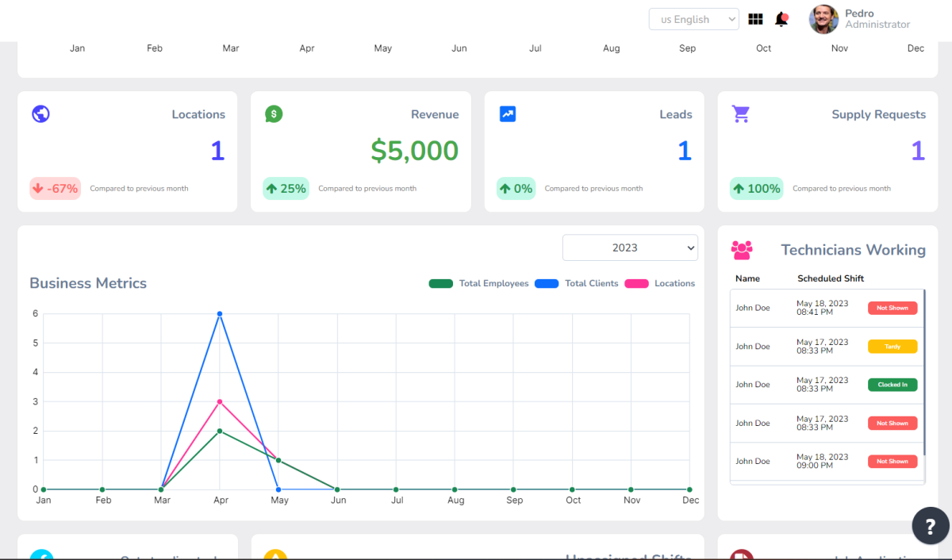Click the green Clocked In badge
This screenshot has width=952, height=560.
coord(892,385)
